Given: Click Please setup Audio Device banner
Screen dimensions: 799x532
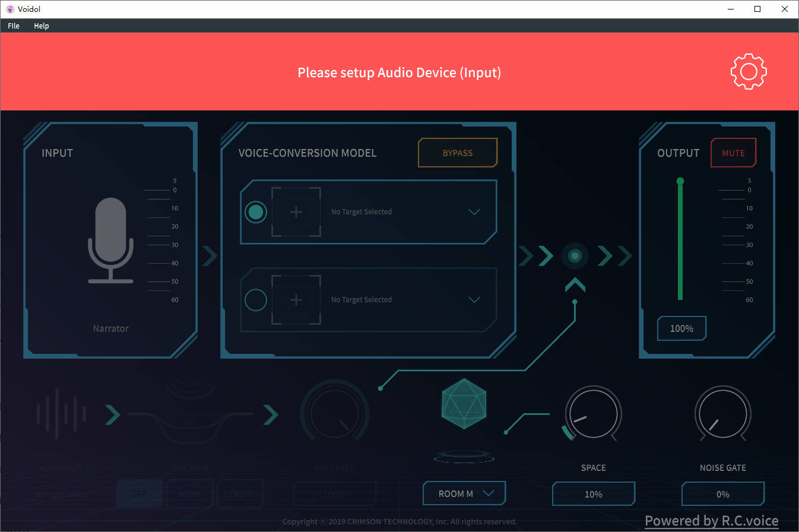Looking at the screenshot, I should [399, 72].
